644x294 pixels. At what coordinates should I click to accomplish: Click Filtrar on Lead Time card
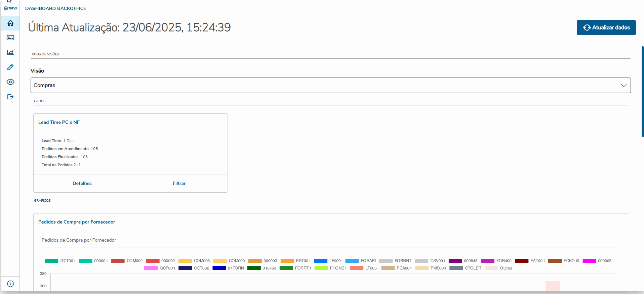(179, 183)
